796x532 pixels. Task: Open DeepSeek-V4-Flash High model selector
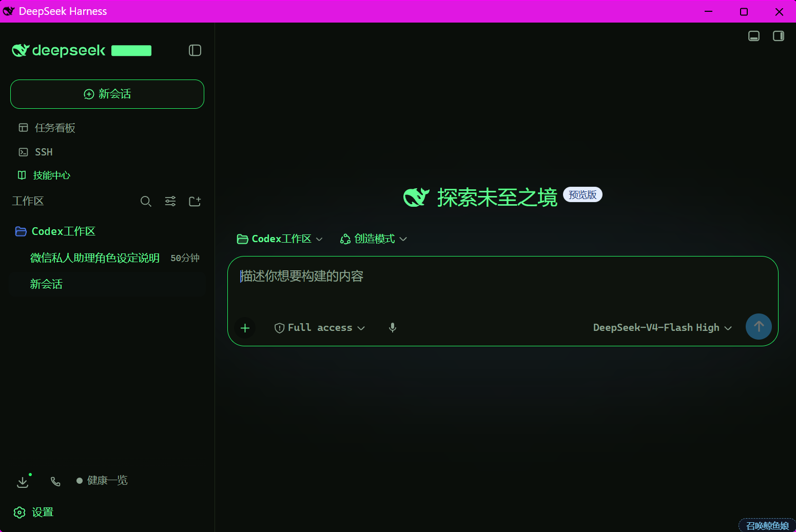(663, 328)
